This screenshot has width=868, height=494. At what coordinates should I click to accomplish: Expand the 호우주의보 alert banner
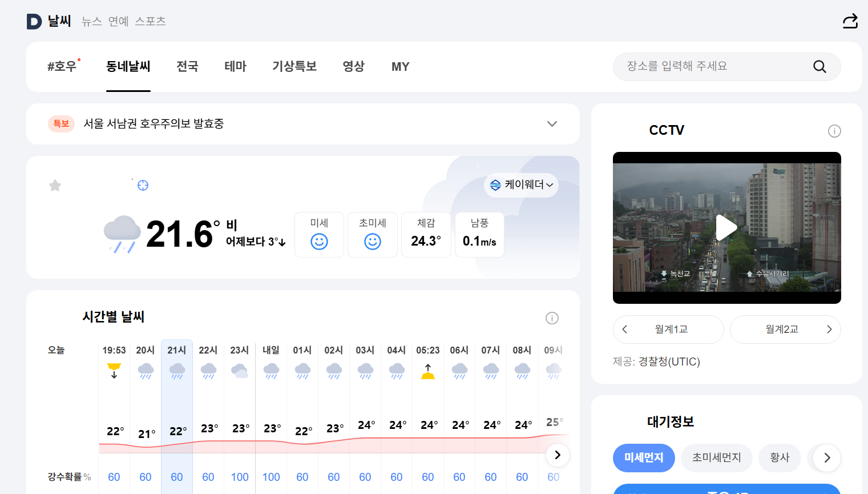(551, 123)
